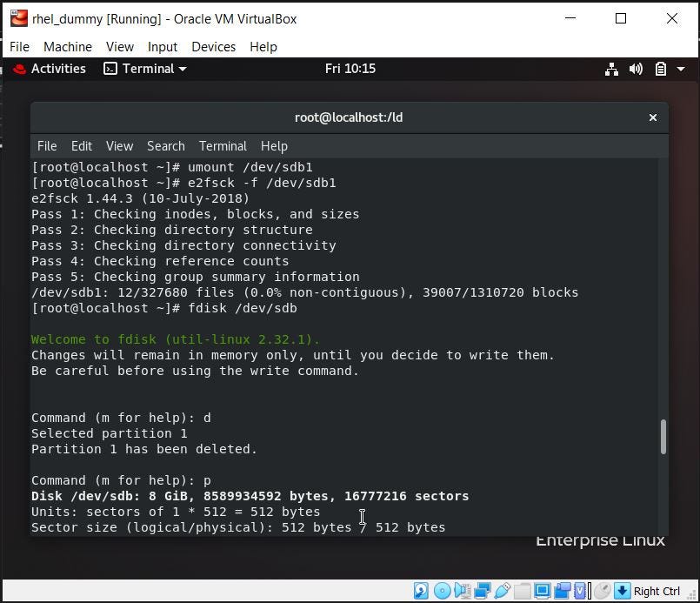Click the shared folders status icon
The width and height of the screenshot is (700, 603).
[x=522, y=591]
